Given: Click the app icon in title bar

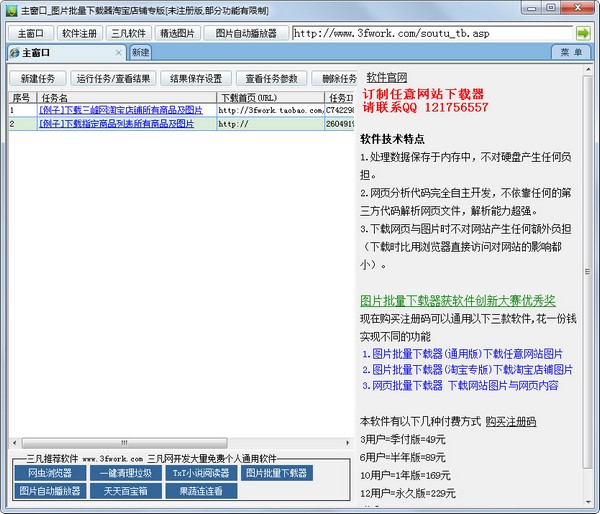Looking at the screenshot, I should point(11,10).
